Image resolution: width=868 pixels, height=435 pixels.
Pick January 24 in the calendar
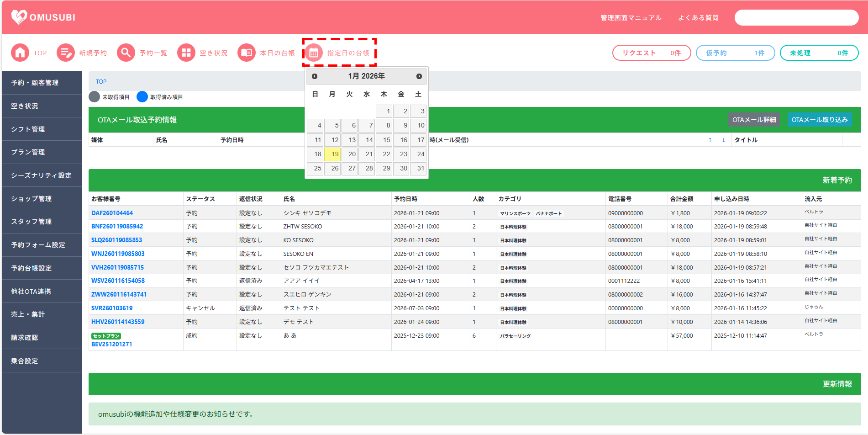(418, 154)
